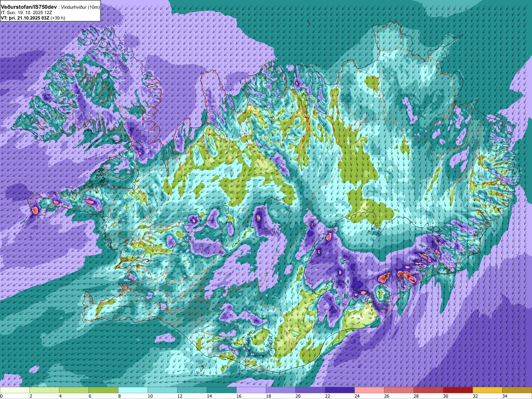Select the 8–10 light cyan legend swatch

point(133,390)
